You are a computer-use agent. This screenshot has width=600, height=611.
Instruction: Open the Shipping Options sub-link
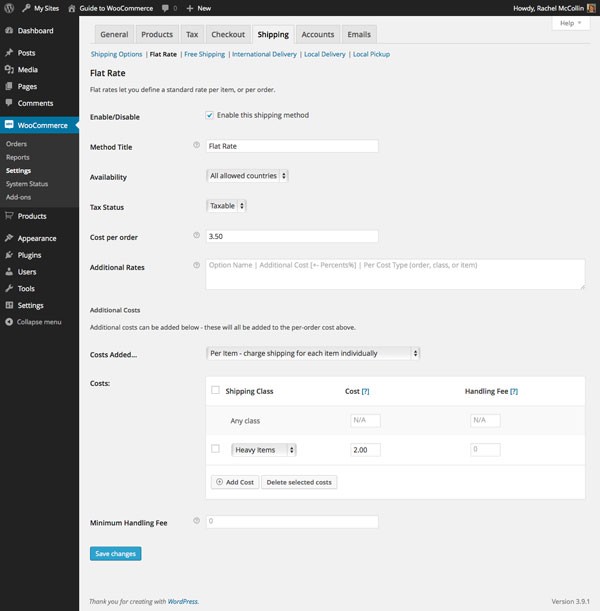coord(116,54)
